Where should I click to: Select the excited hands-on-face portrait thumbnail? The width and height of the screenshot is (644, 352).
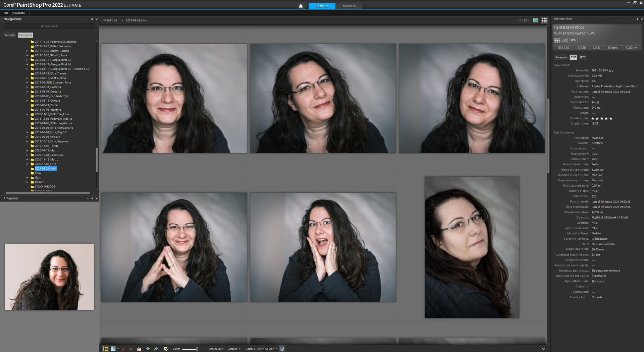(x=323, y=247)
